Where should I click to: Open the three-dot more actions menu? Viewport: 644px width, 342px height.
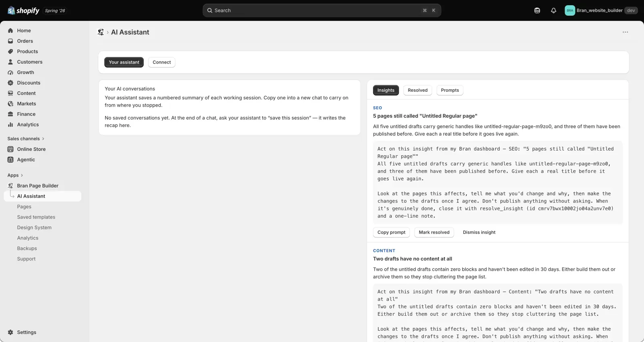625,32
